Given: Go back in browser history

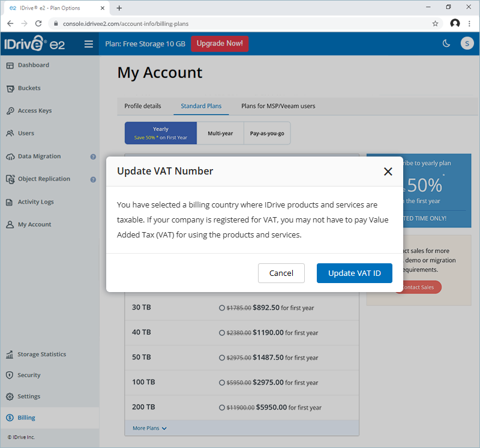Looking at the screenshot, I should click(10, 23).
